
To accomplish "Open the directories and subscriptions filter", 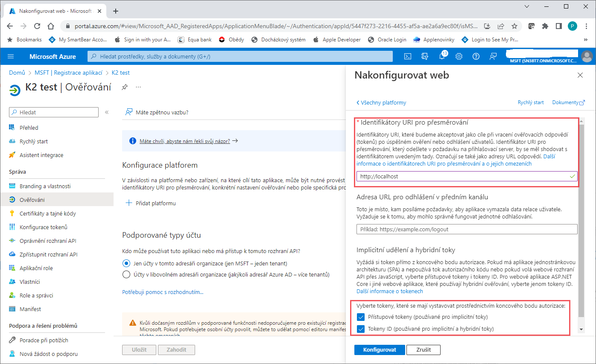I will [x=424, y=56].
